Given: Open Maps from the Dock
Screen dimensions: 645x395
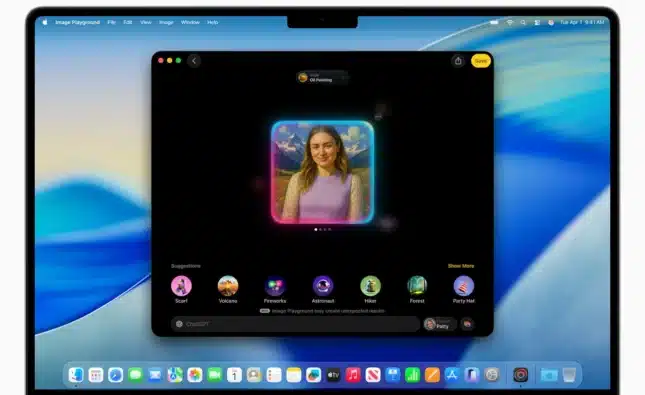Looking at the screenshot, I should pyautogui.click(x=175, y=375).
